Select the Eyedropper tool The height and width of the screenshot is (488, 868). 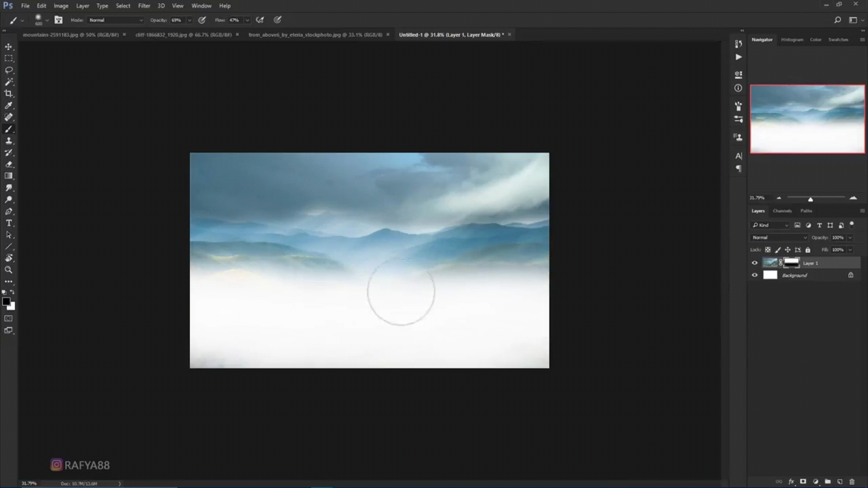[8, 105]
